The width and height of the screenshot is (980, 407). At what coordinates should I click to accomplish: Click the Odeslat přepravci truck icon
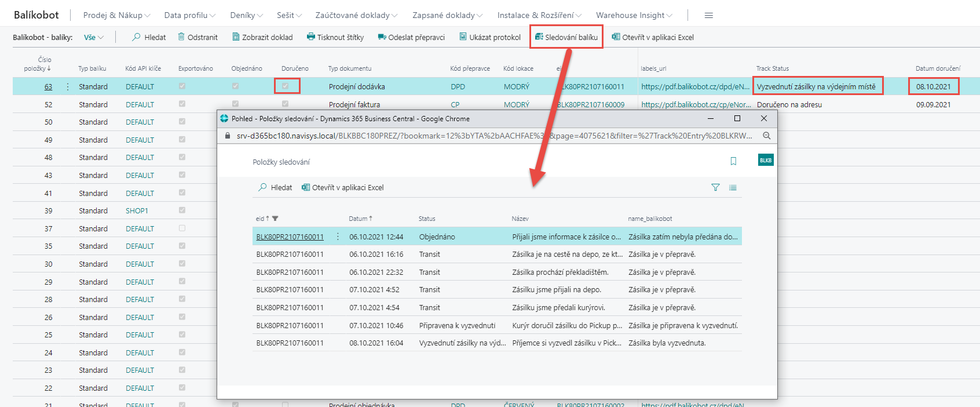(x=382, y=37)
